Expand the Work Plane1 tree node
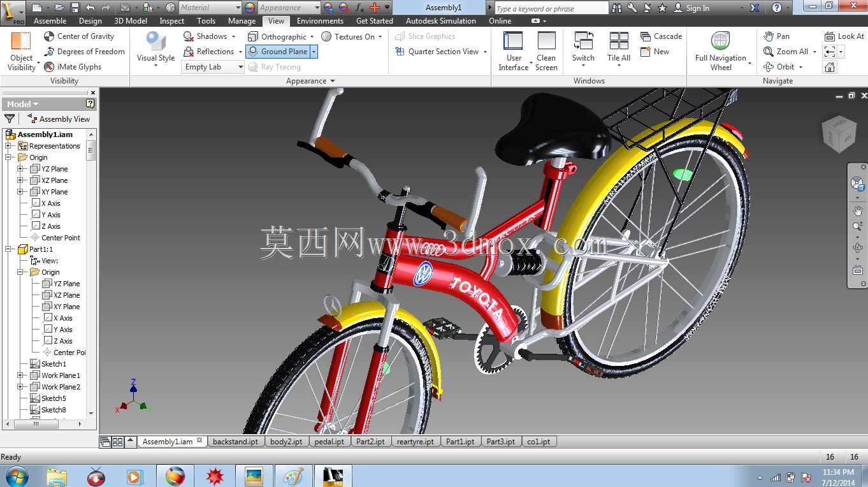The width and height of the screenshot is (868, 487). [20, 375]
